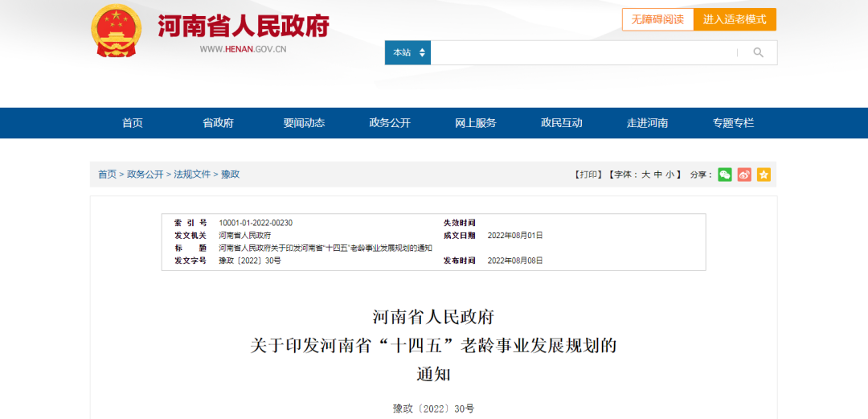Click the WeChat share icon
Viewport: 868px width, 419px height.
pyautogui.click(x=725, y=175)
